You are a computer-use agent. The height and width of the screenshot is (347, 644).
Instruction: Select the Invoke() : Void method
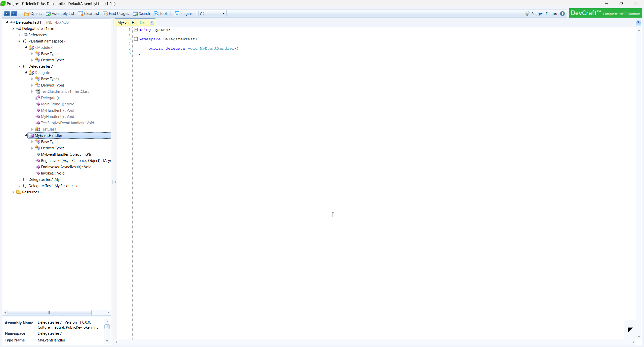(x=53, y=173)
